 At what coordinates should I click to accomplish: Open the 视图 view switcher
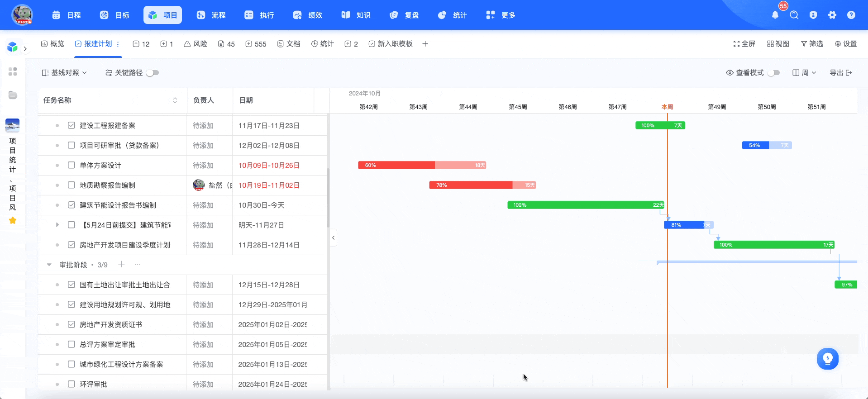[778, 44]
